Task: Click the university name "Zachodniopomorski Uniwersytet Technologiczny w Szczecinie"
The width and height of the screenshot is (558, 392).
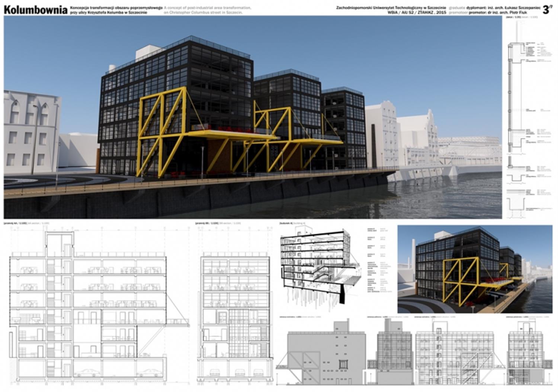Action: tap(391, 7)
